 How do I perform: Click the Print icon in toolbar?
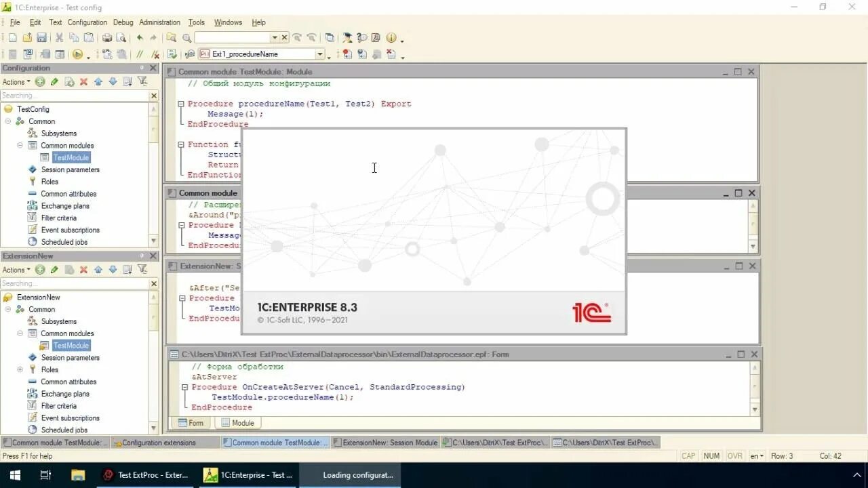point(106,38)
